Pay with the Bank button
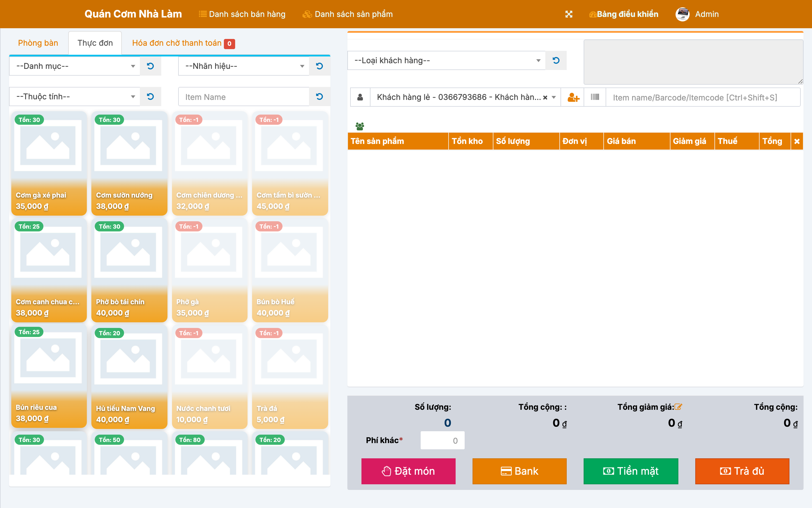812x508 pixels. pyautogui.click(x=519, y=471)
